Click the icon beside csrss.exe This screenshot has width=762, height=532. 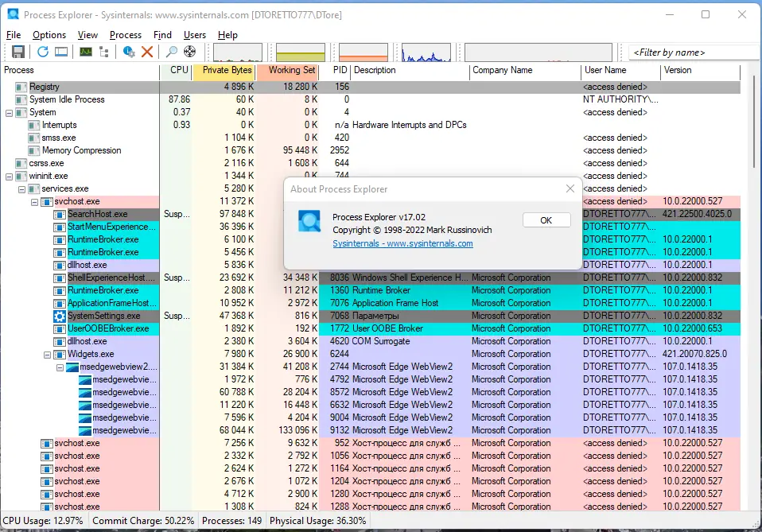tap(21, 163)
